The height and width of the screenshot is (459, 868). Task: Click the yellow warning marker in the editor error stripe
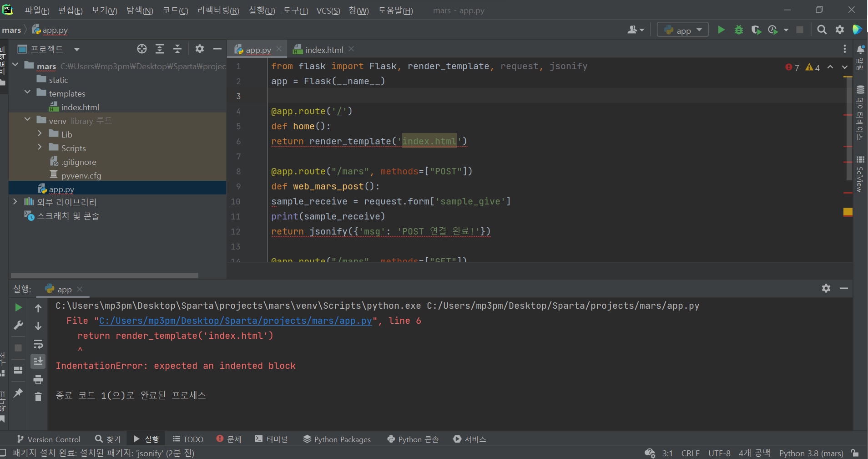(x=848, y=212)
